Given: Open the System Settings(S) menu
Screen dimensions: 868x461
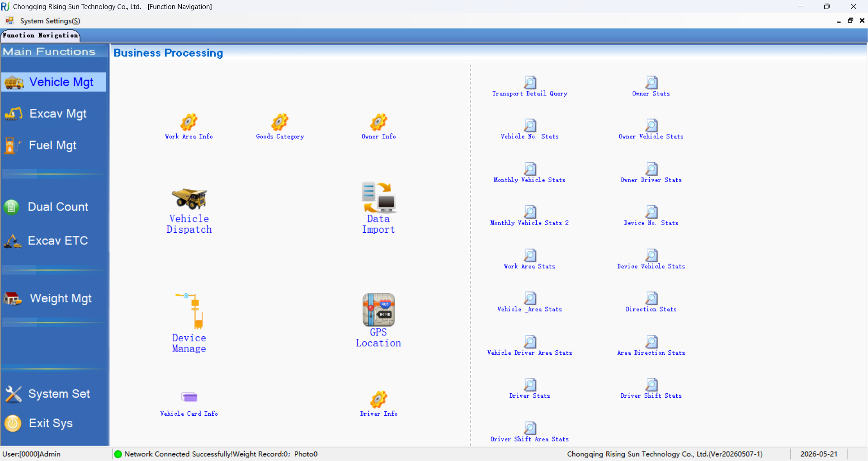Looking at the screenshot, I should pos(50,21).
